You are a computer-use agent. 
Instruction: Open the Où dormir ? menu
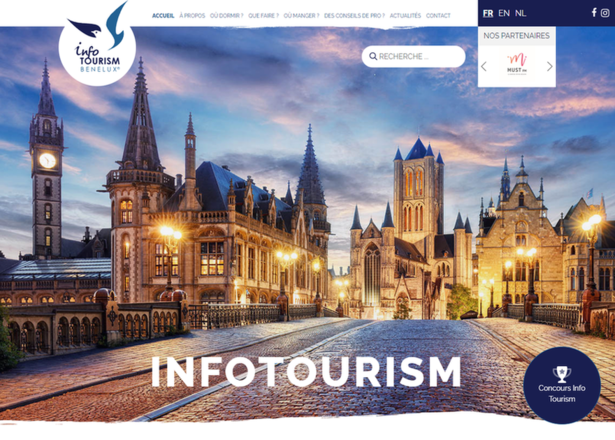(227, 16)
